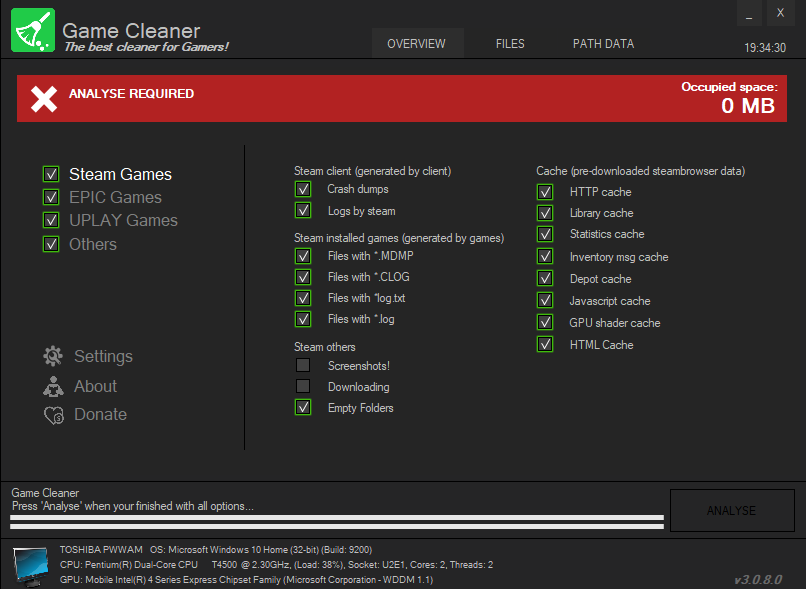806x589 pixels.
Task: Click the upper progress bar
Action: click(337, 518)
